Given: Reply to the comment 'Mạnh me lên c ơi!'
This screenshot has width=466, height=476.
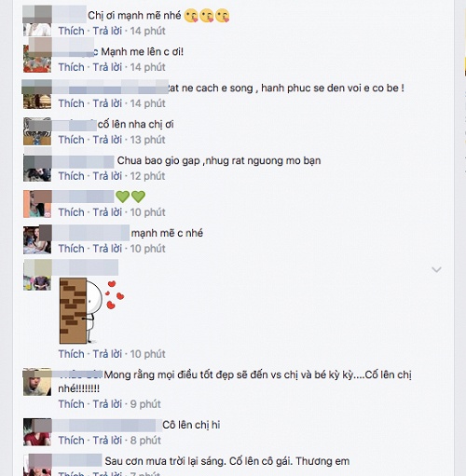Looking at the screenshot, I should coord(107,67).
